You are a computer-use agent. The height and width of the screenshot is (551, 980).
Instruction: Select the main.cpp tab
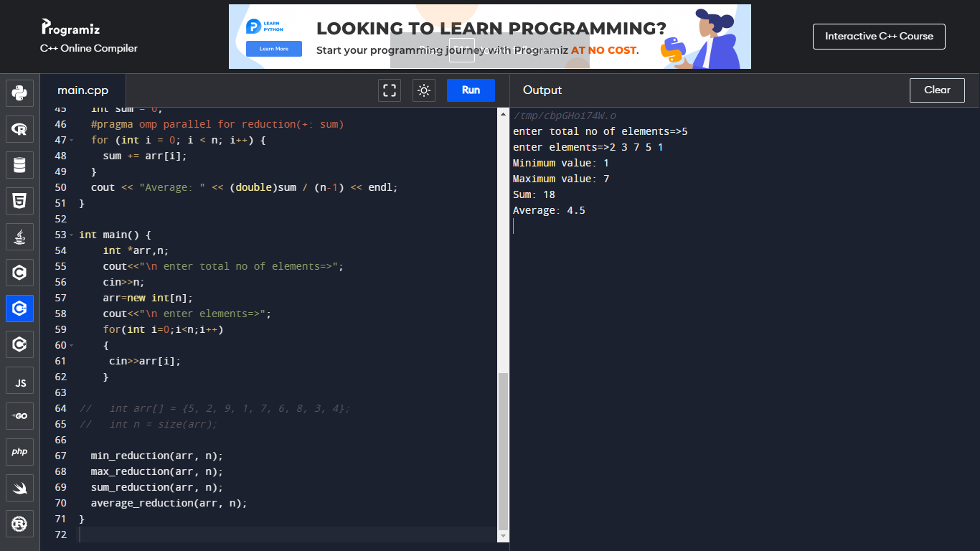point(82,90)
